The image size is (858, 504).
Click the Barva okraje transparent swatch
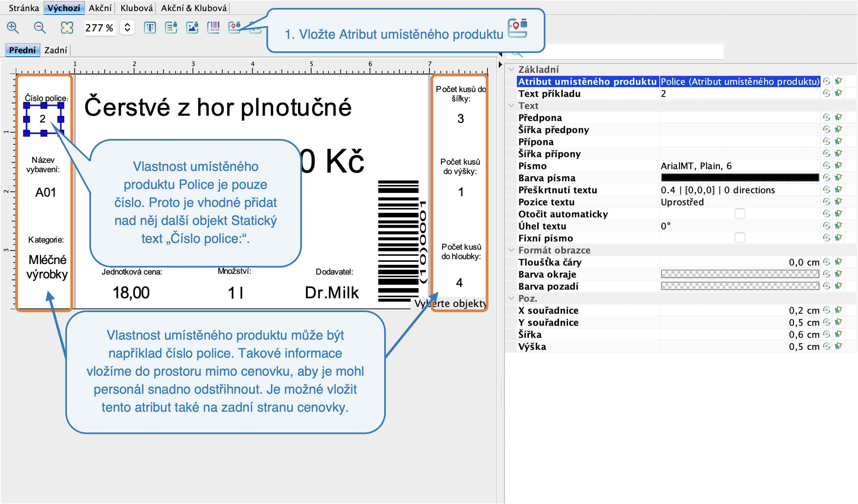tap(739, 274)
